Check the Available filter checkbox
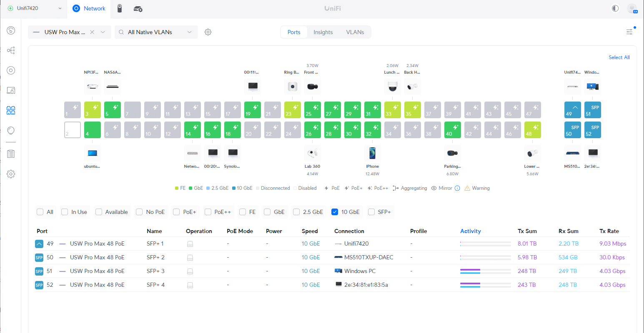The image size is (644, 333). pos(99,212)
